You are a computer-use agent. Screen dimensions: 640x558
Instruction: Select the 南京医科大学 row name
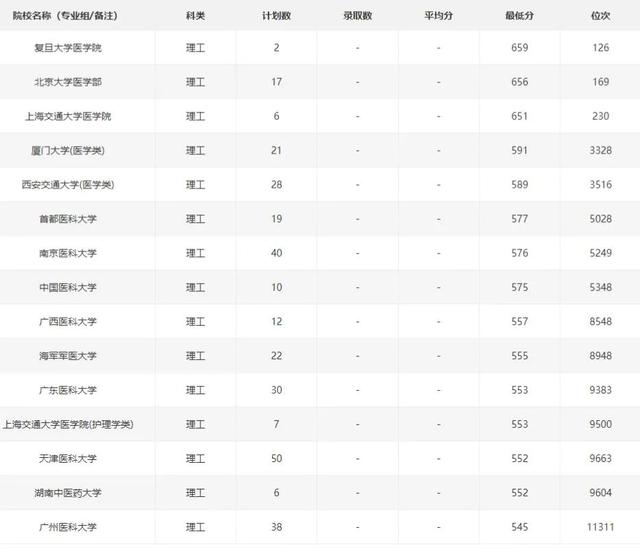tap(68, 253)
